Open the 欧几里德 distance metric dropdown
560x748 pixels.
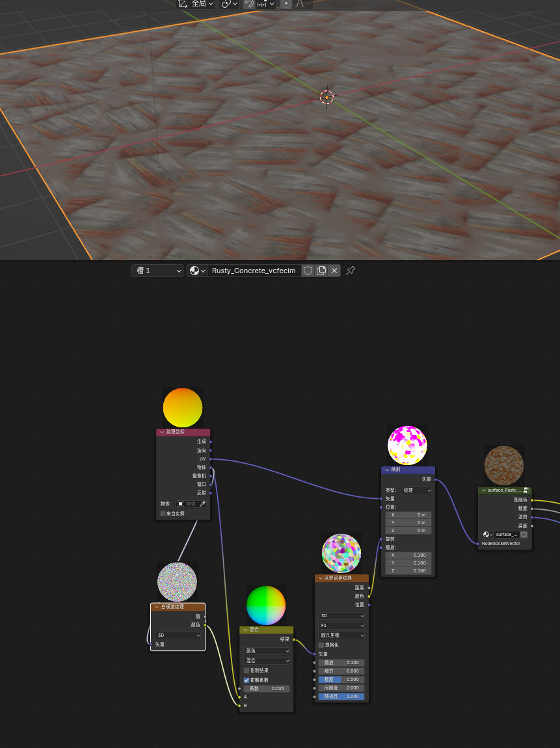click(341, 635)
